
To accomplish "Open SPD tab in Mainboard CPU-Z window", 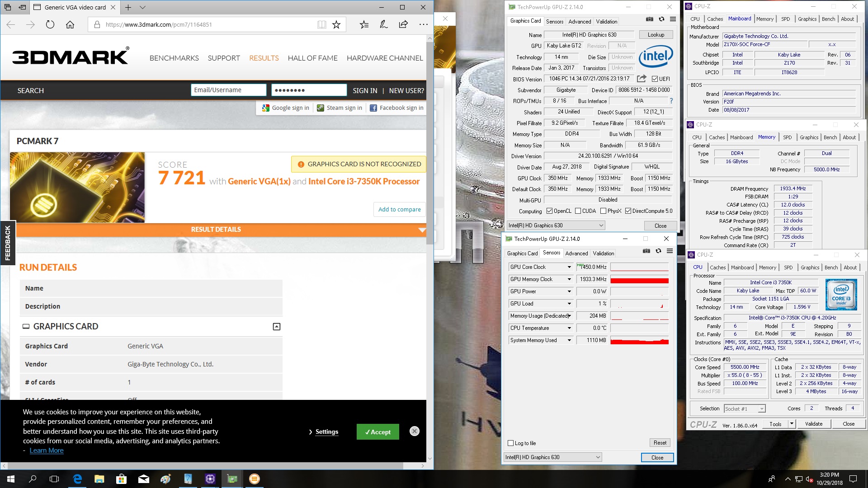I will click(x=786, y=19).
